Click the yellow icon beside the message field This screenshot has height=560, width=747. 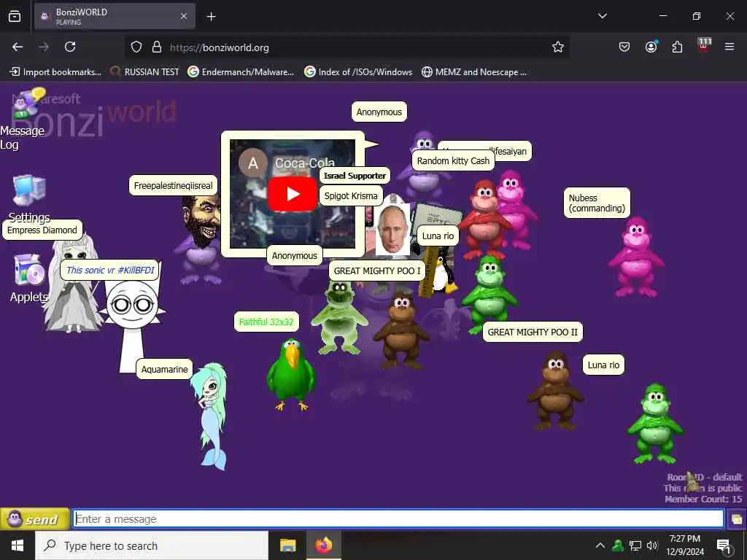[x=737, y=519]
